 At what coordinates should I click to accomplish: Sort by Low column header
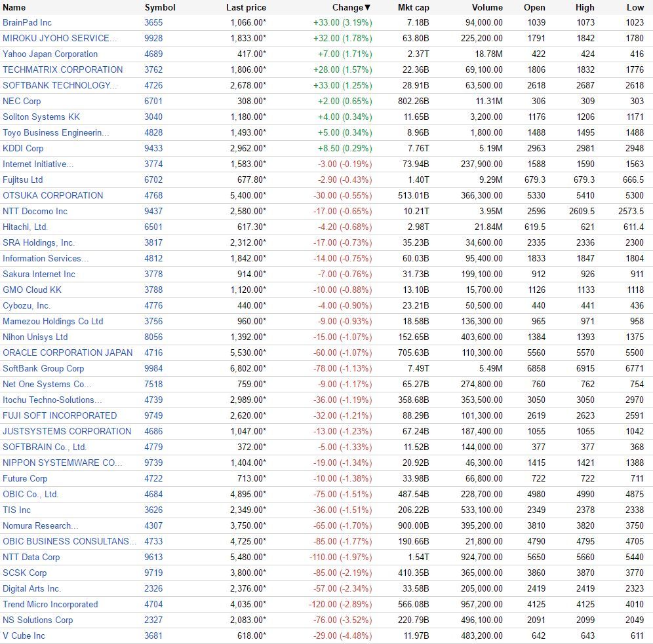(x=635, y=7)
